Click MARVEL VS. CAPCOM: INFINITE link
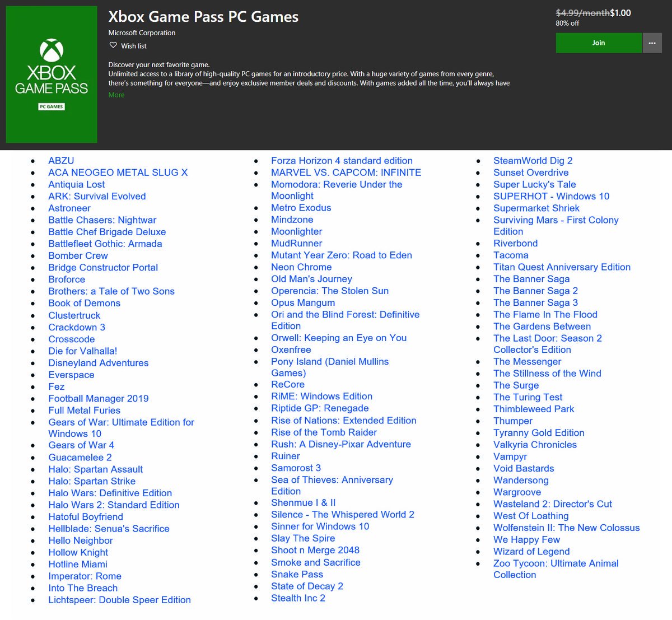Viewport: 672px width, 620px height. click(346, 173)
